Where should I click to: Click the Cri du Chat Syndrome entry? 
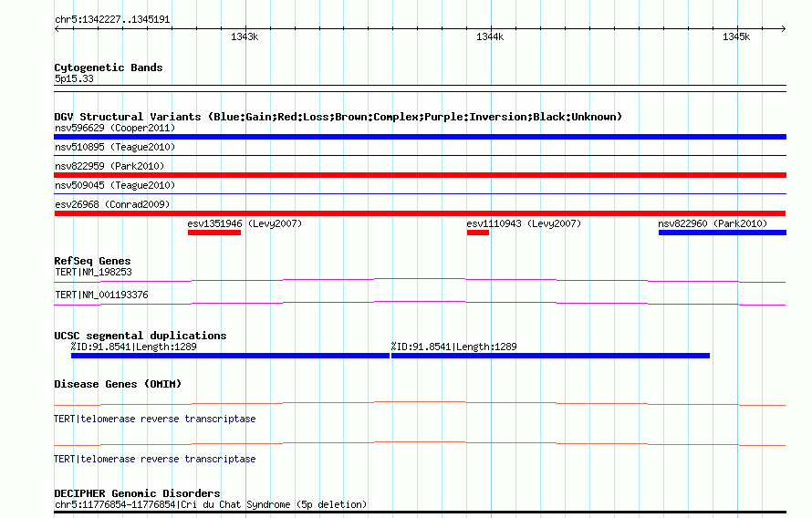pyautogui.click(x=211, y=504)
